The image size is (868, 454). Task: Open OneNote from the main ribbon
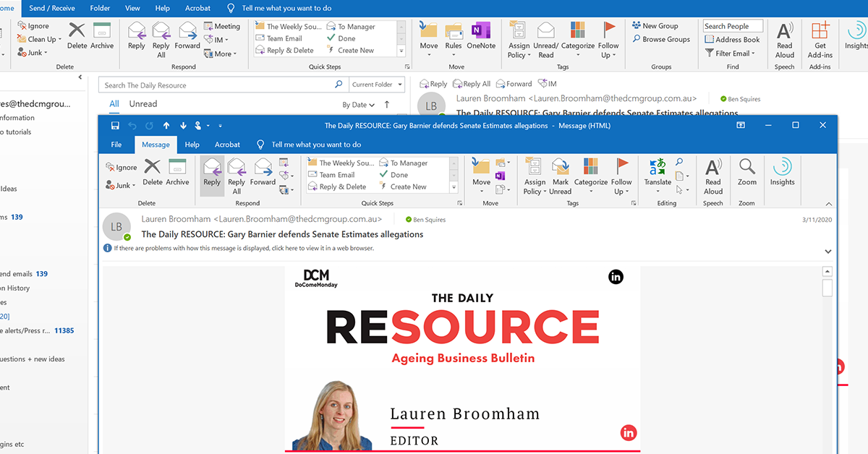(481, 34)
